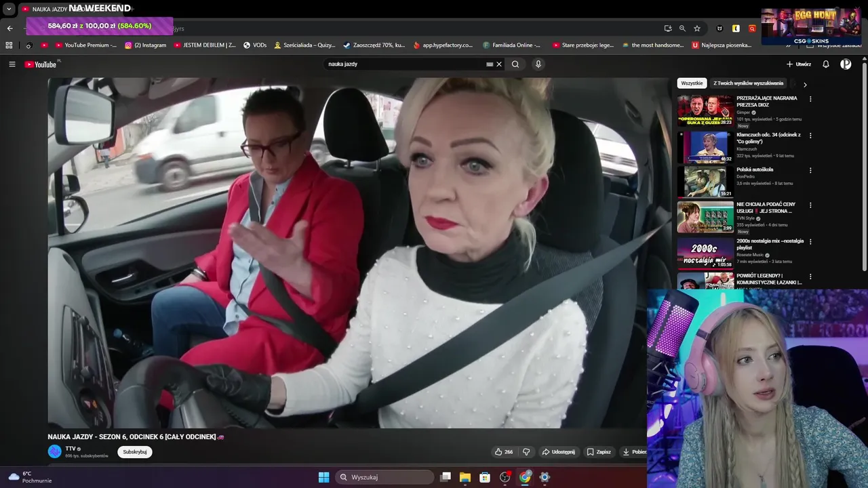The height and width of the screenshot is (488, 868).
Task: Open options menu for PRZERAŻAJĄCE NAGRANIA video
Action: [x=810, y=99]
